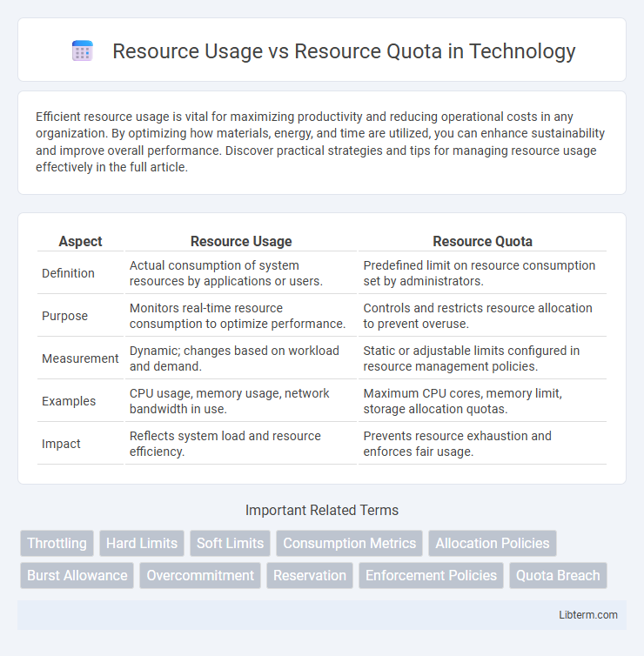Click cell 'Prevents resource exhaustion and enforces fair usage'
This screenshot has width=644, height=656.
pyautogui.click(x=482, y=444)
